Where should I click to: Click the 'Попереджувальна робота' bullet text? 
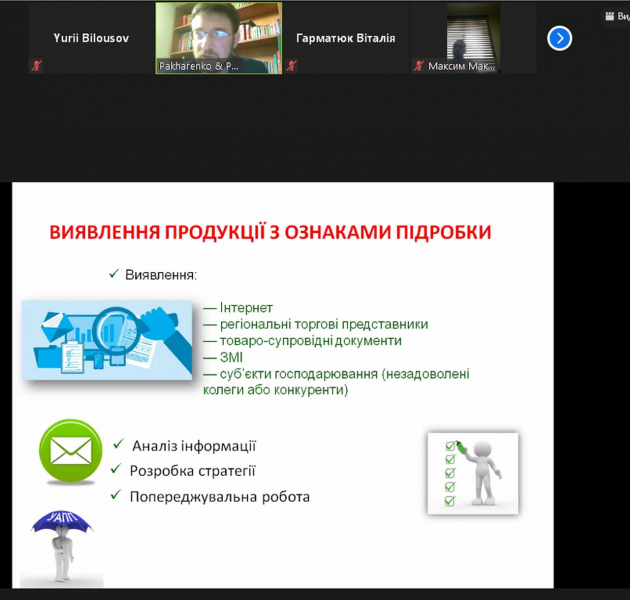(219, 496)
